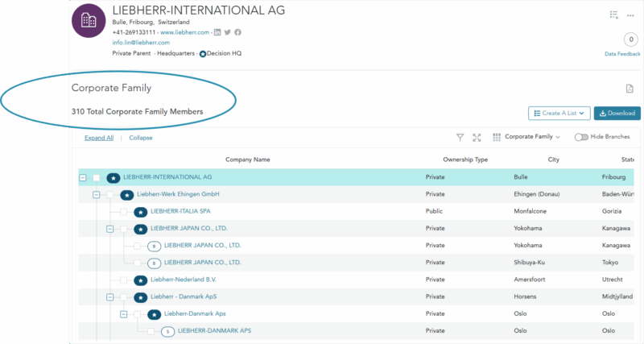Click the add-to-list icon at top right
Screen dimensions: 644x344
[614, 15]
